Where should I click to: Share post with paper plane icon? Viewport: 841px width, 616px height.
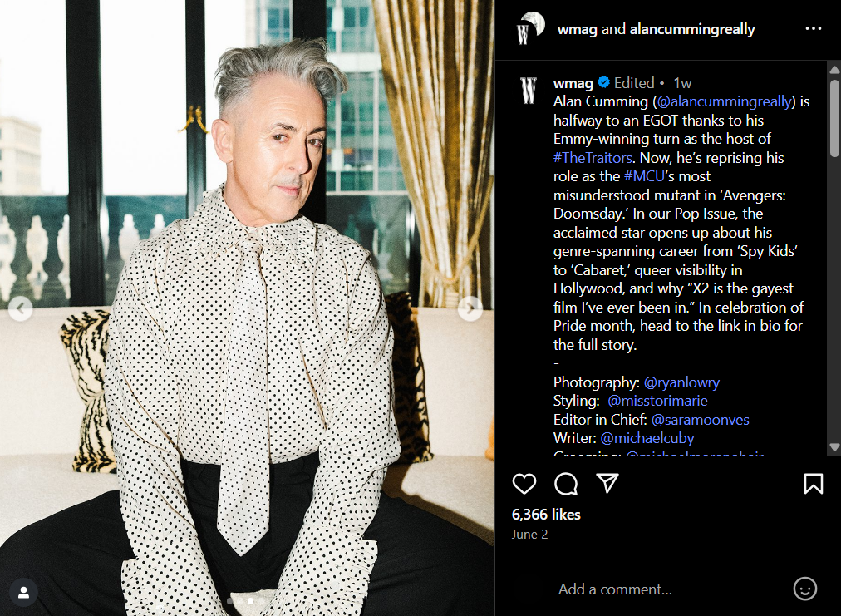pos(607,483)
